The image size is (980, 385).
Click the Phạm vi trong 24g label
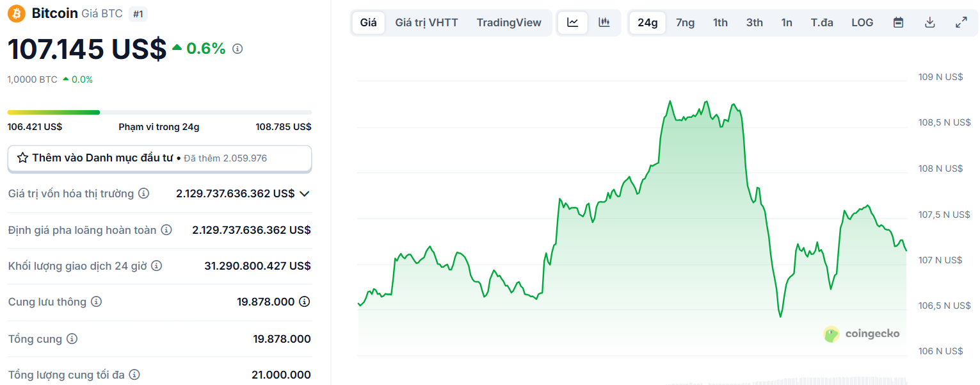(159, 127)
